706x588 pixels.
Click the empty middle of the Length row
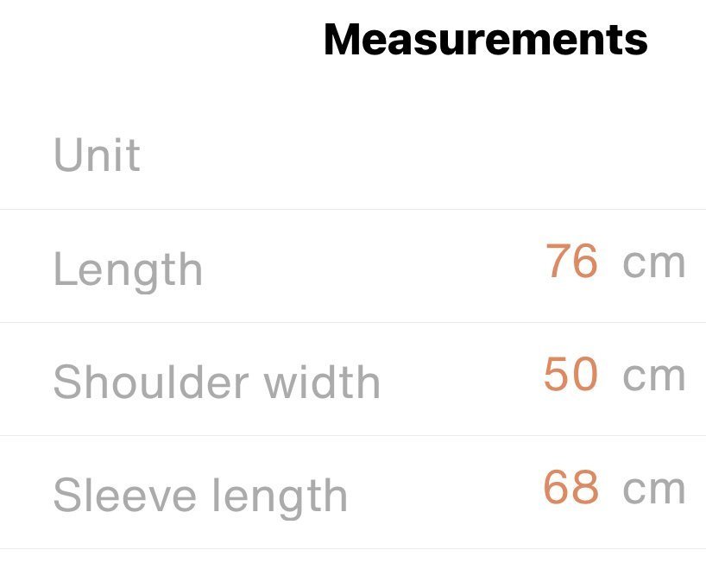[371, 266]
